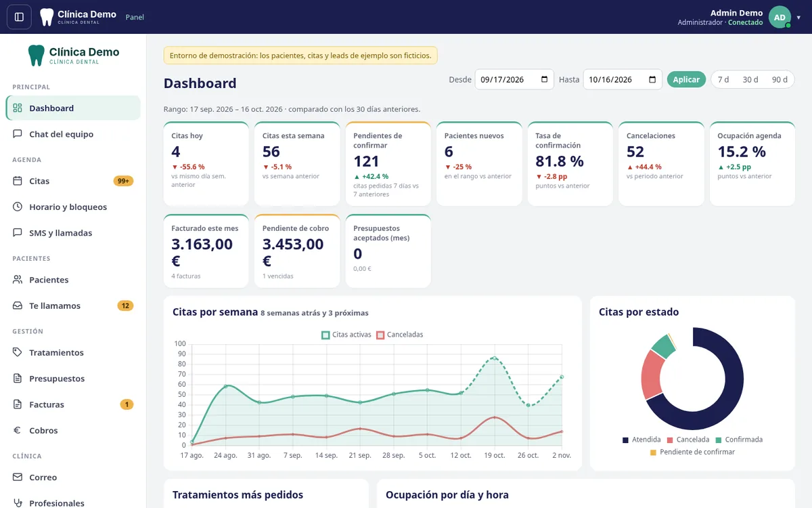Click the Hasta date input

(623, 79)
